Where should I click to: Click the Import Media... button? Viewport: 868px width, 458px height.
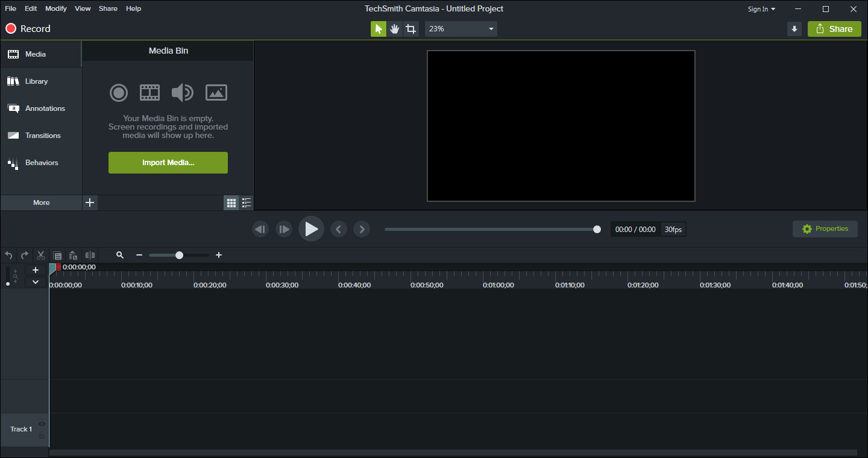tap(168, 163)
